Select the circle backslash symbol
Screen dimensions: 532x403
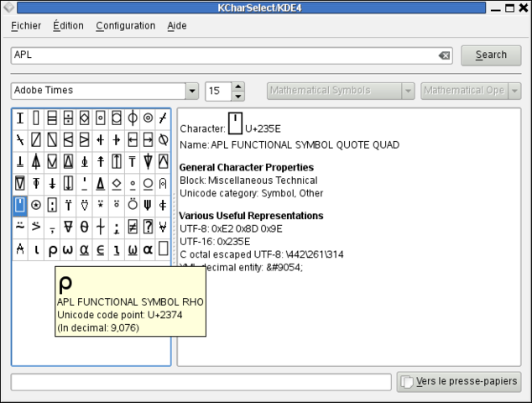click(x=163, y=140)
